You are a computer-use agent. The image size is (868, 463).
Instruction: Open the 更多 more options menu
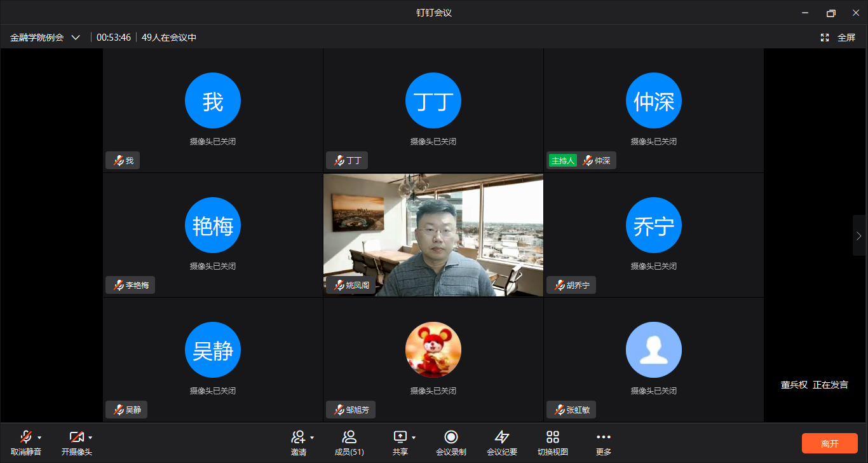[604, 437]
